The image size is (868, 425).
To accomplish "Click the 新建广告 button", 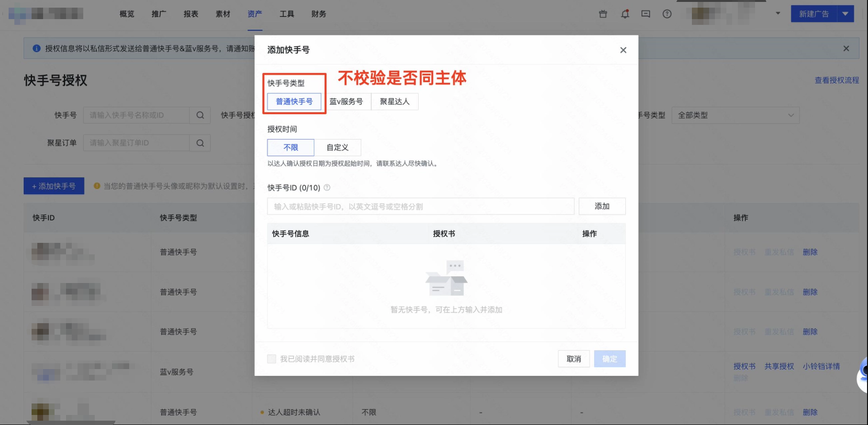I will [814, 14].
